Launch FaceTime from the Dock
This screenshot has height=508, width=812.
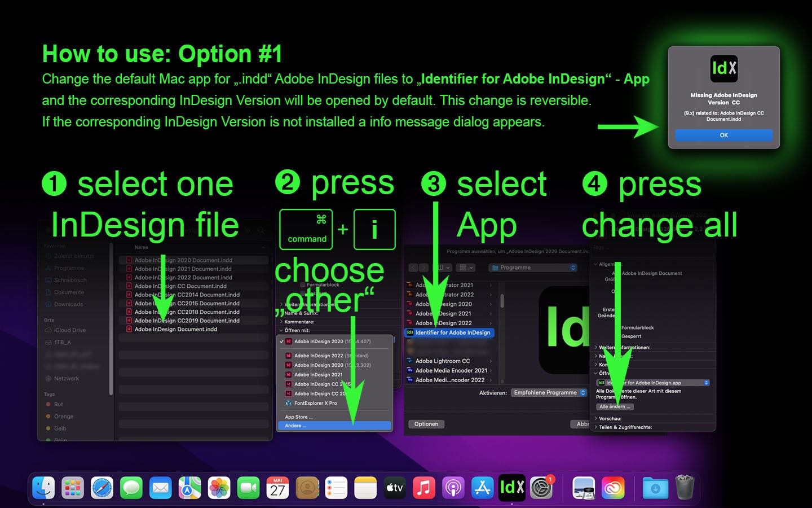248,488
